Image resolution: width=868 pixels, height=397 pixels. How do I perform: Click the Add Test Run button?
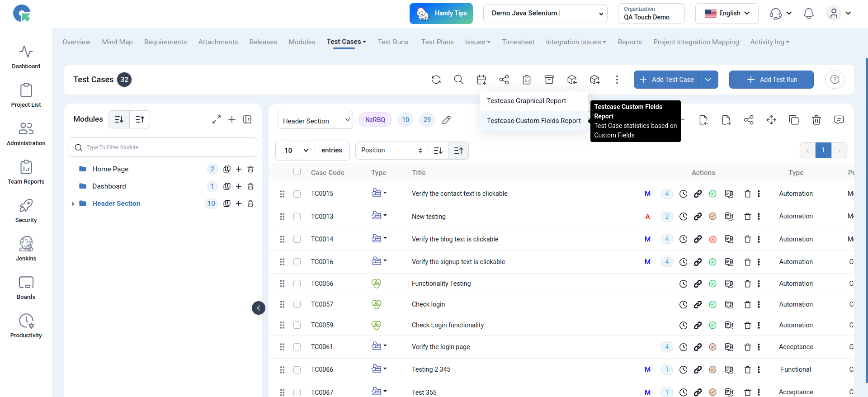pos(771,80)
